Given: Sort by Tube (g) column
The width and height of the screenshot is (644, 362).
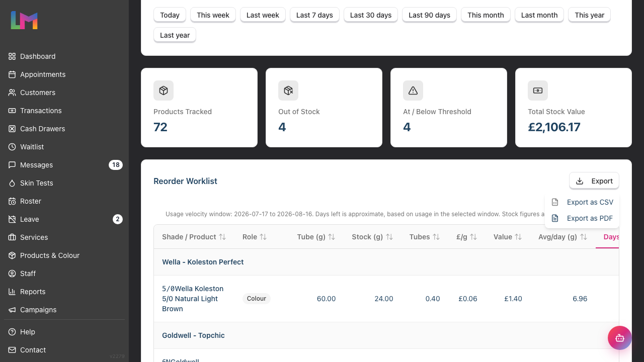Looking at the screenshot, I should (x=316, y=237).
